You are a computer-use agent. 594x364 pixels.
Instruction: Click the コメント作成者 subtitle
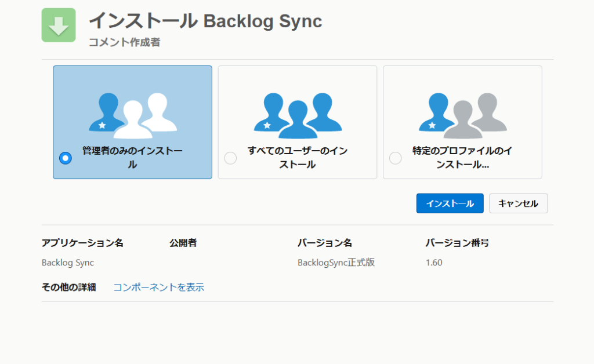pyautogui.click(x=124, y=42)
